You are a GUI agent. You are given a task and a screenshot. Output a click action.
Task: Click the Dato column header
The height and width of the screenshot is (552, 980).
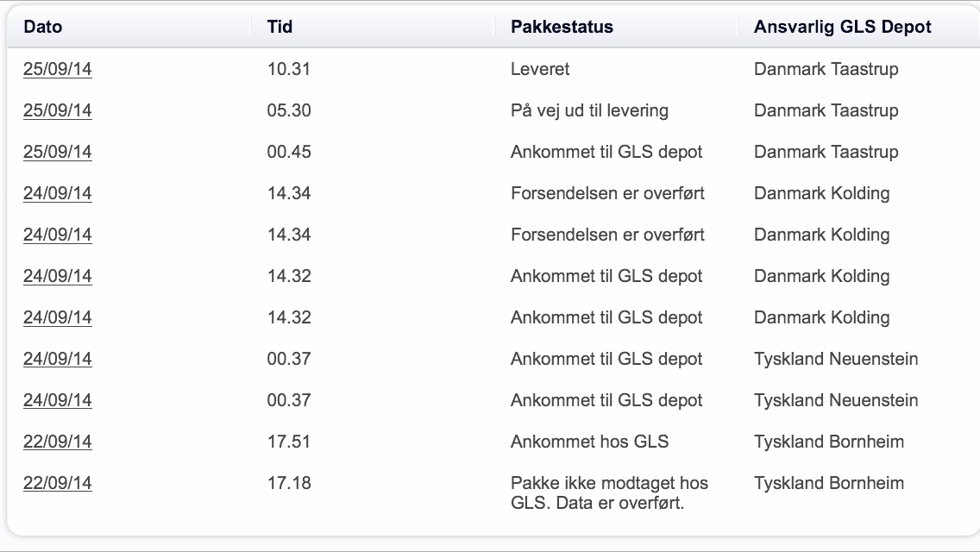click(43, 27)
